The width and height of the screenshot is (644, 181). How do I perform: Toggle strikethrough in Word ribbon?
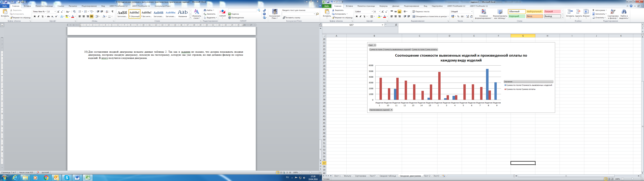click(48, 16)
